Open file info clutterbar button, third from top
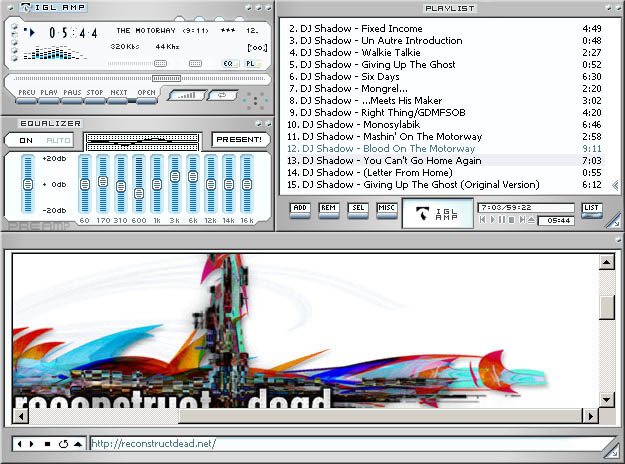This screenshot has width=625, height=464. (x=15, y=42)
